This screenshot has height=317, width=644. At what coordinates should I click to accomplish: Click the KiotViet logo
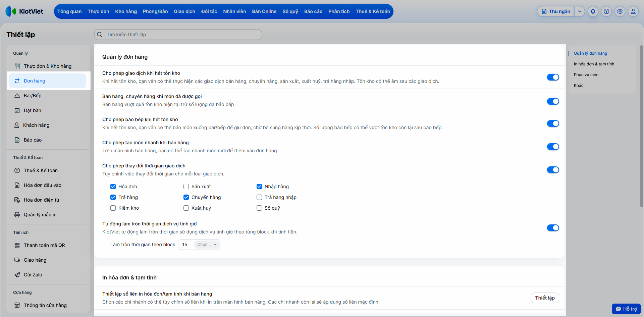pos(24,11)
